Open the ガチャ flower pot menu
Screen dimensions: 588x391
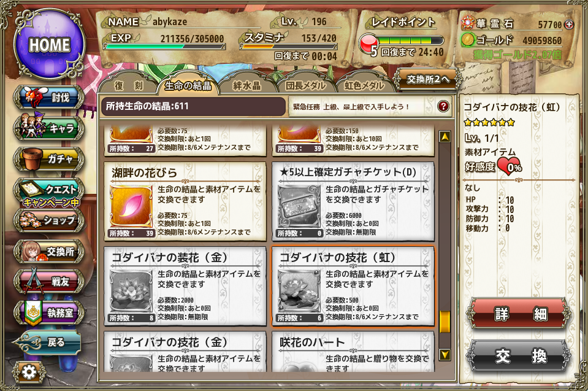pyautogui.click(x=50, y=159)
